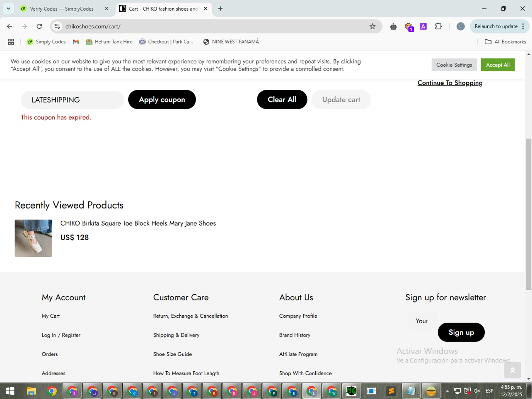
Task: Open the All Bookmarks folder
Action: [x=505, y=42]
